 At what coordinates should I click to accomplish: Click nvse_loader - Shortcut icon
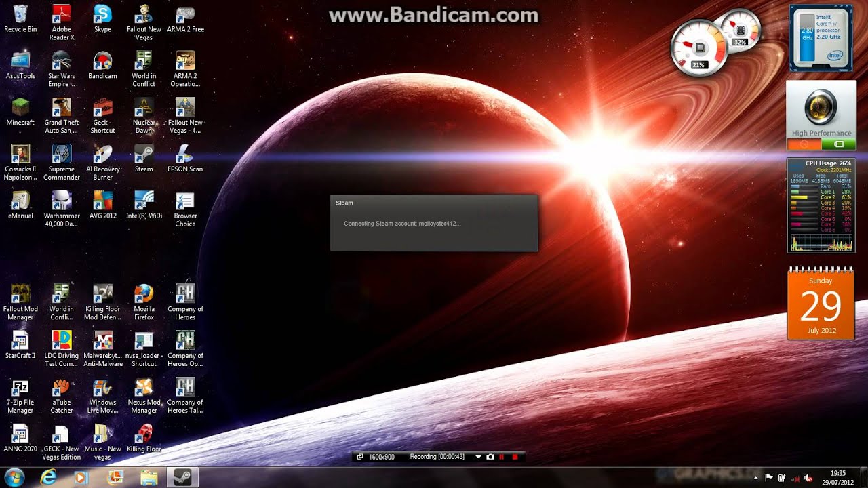144,349
